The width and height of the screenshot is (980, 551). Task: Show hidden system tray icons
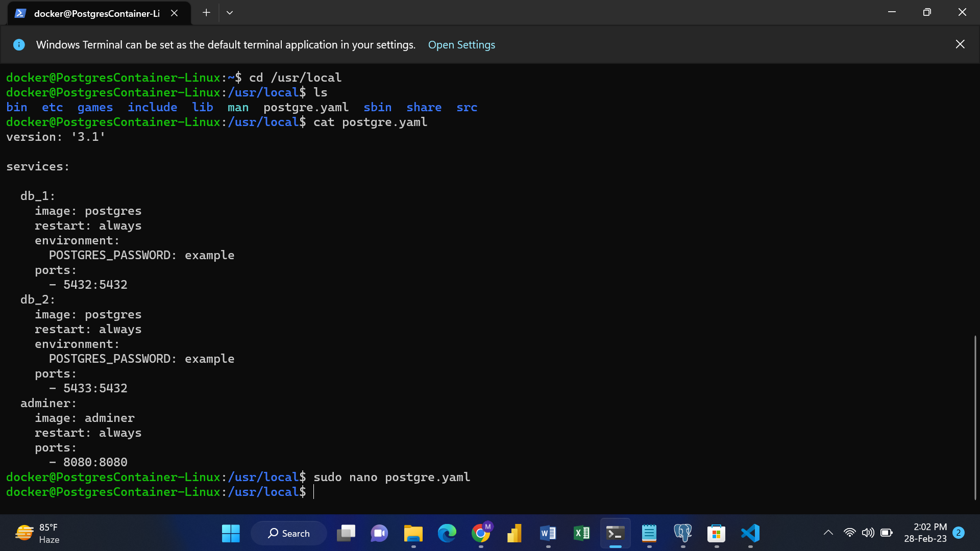pyautogui.click(x=828, y=533)
